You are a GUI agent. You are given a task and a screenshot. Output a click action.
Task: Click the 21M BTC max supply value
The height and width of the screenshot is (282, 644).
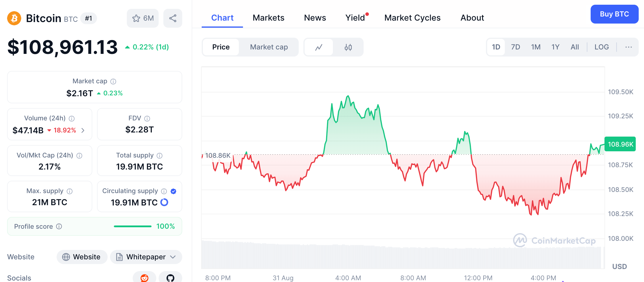tap(50, 202)
